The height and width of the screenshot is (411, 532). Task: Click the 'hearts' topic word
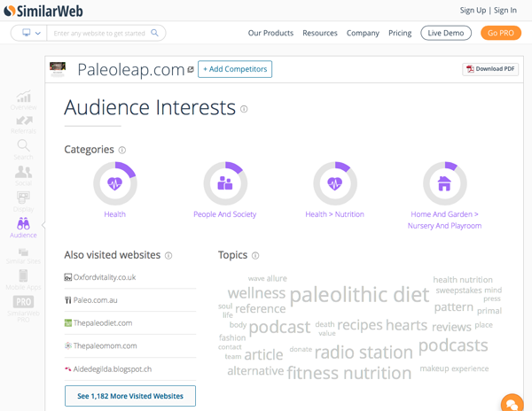406,325
